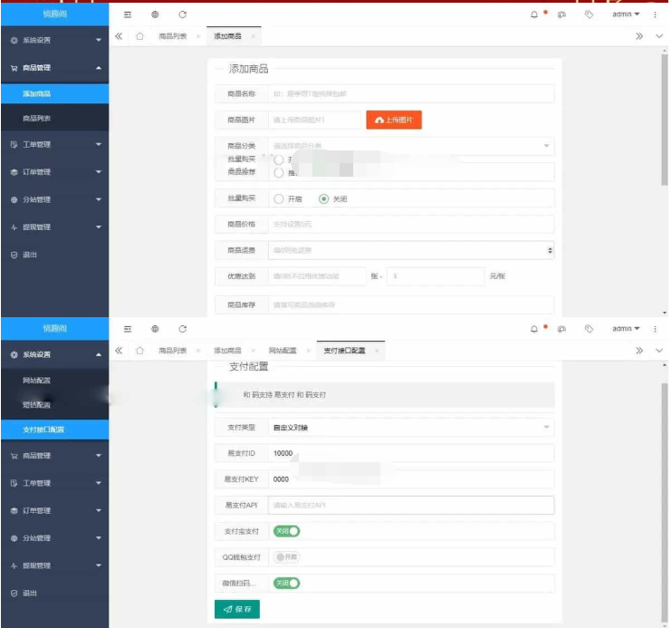
Task: Click the tag icon in the 添加商品 window header
Action: (589, 14)
